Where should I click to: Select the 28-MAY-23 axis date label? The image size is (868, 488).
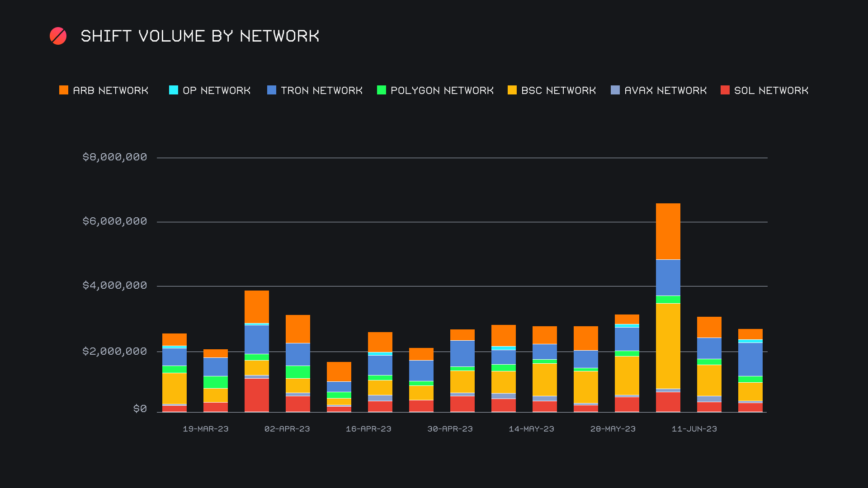[x=613, y=429]
